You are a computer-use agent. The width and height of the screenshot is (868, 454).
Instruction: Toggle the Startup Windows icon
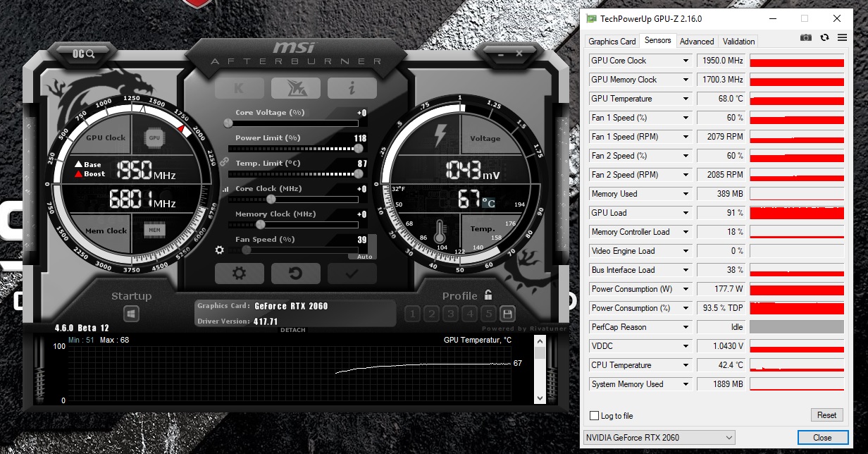pyautogui.click(x=131, y=314)
